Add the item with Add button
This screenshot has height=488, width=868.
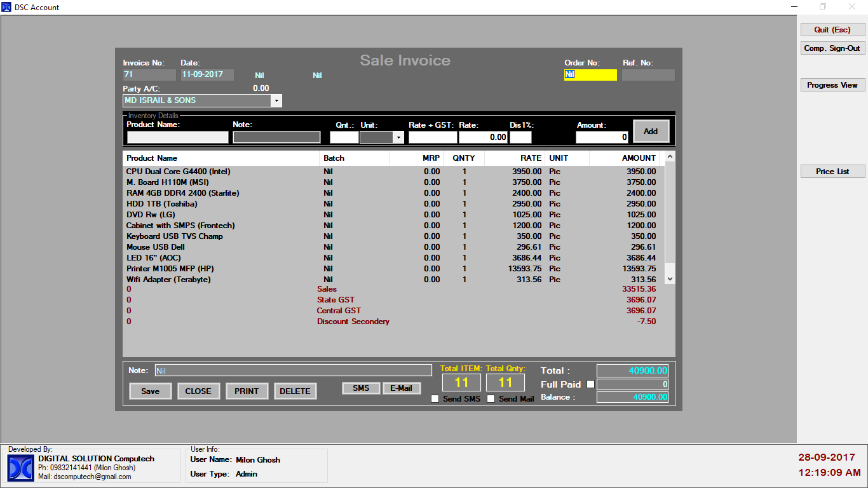pos(651,132)
